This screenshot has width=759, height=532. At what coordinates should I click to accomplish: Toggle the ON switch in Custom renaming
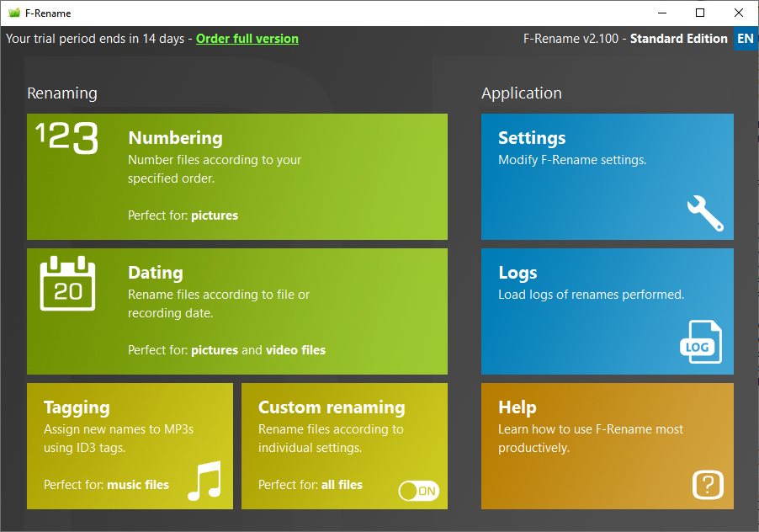pyautogui.click(x=418, y=491)
